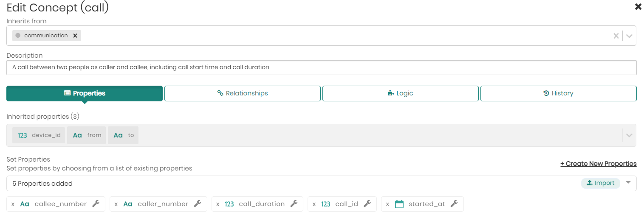Switch to the Relationships tab
The width and height of the screenshot is (644, 215).
coord(243,93)
